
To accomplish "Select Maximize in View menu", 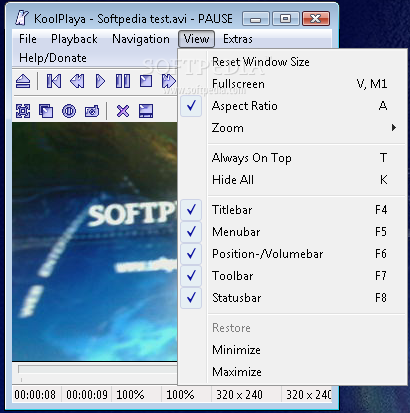I will 293,372.
